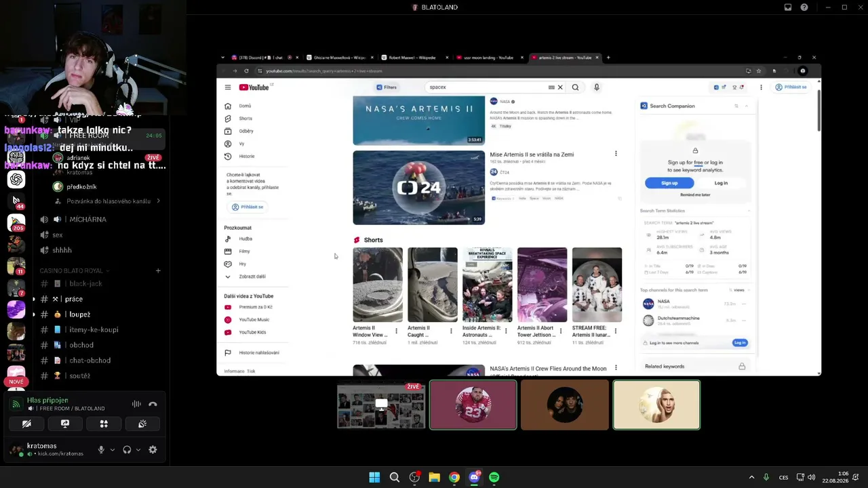Open a new browser tab
This screenshot has width=868, height=488.
pyautogui.click(x=608, y=58)
